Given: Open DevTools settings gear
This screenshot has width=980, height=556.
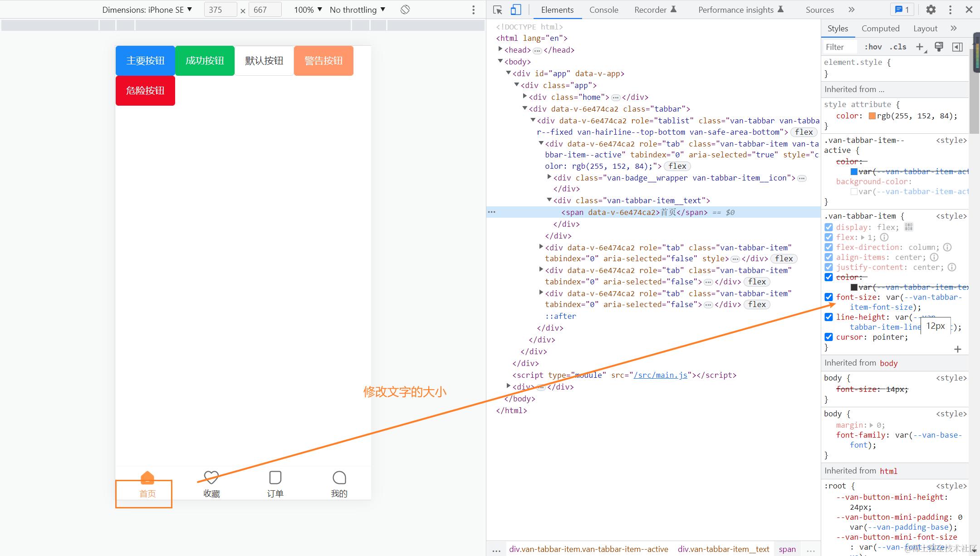Looking at the screenshot, I should coord(931,10).
